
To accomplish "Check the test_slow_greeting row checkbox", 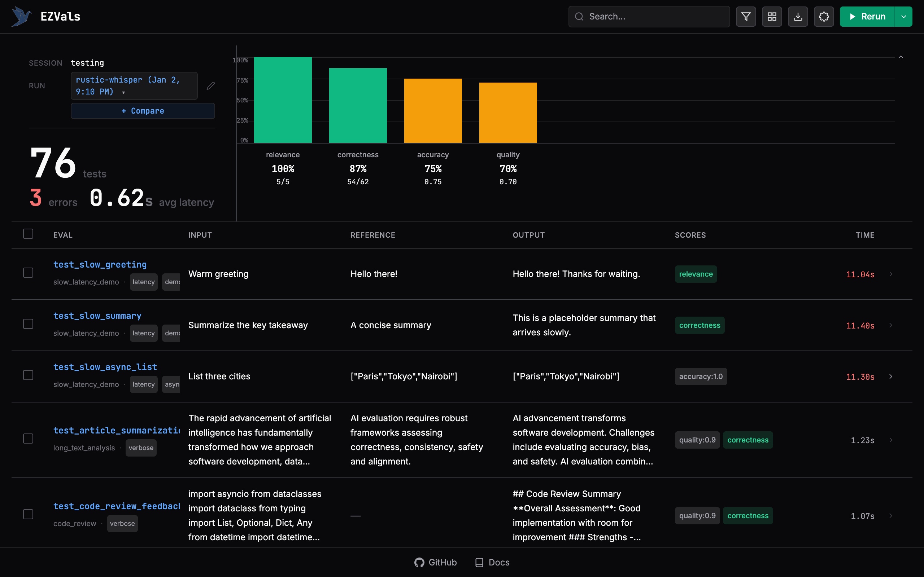I will [28, 273].
